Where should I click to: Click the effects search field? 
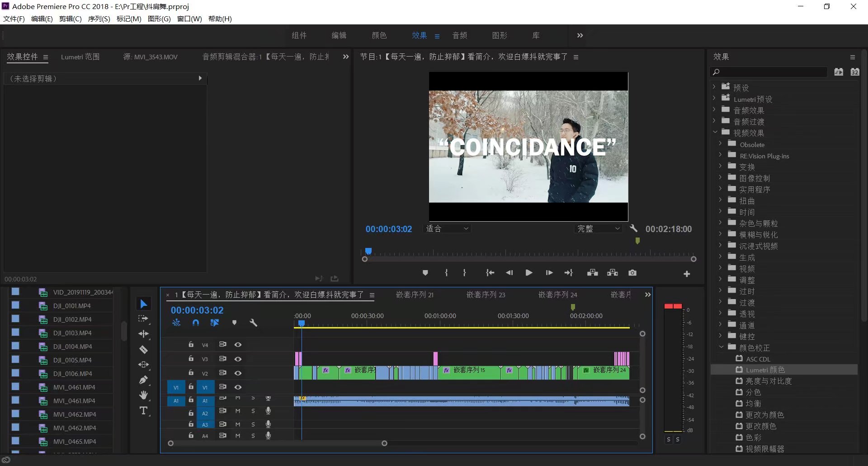(770, 72)
